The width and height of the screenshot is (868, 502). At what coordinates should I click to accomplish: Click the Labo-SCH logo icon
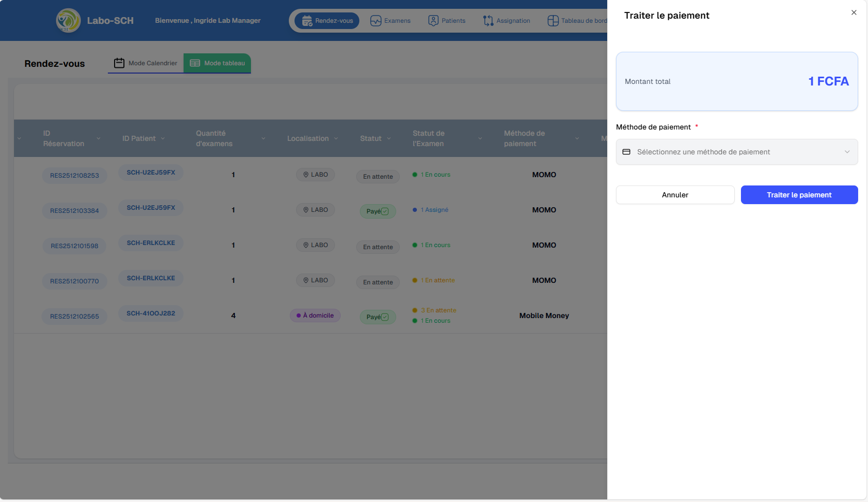pyautogui.click(x=68, y=21)
